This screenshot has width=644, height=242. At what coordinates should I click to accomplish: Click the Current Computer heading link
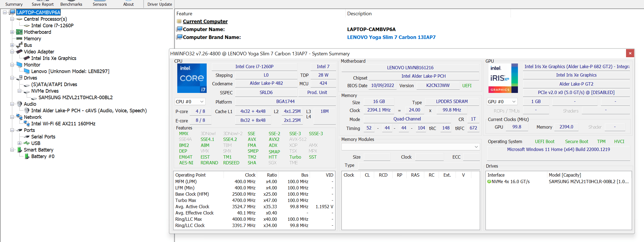pyautogui.click(x=205, y=22)
